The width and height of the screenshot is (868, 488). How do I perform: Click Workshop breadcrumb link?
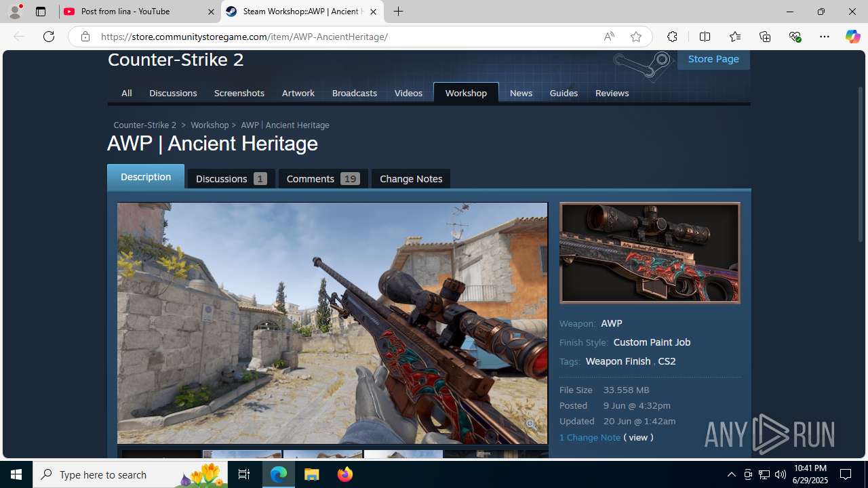tap(210, 125)
